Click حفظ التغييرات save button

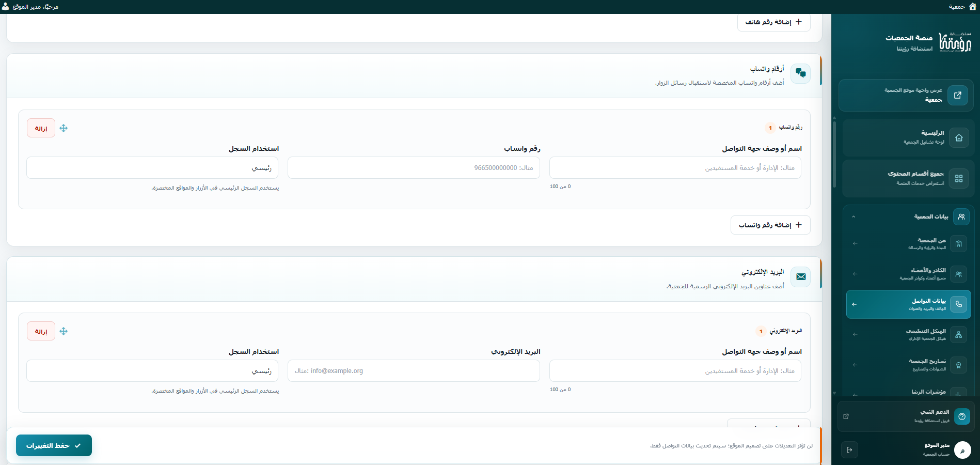coord(54,445)
